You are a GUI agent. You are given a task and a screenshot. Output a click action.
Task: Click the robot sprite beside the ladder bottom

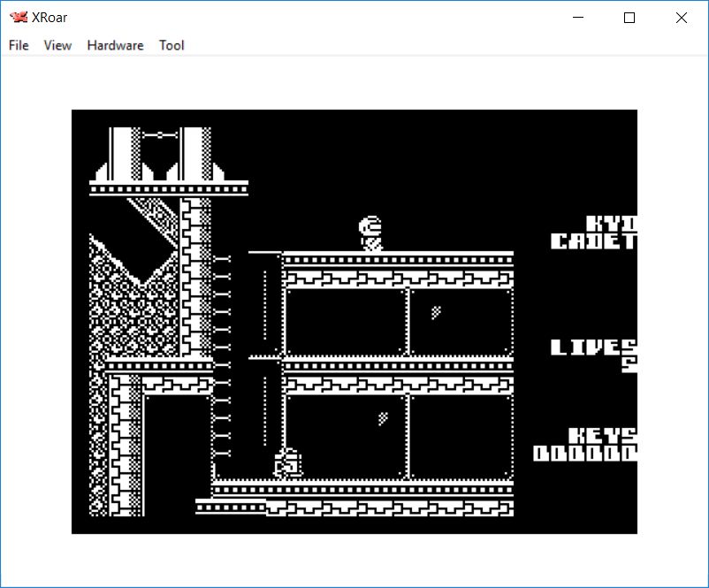[287, 462]
